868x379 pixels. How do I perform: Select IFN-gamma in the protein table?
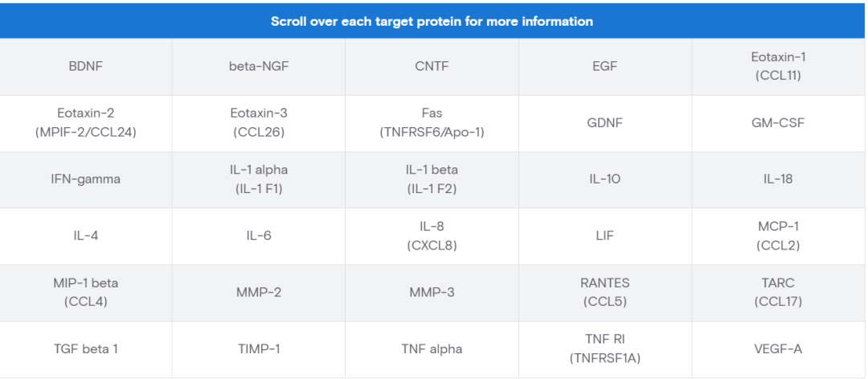[x=85, y=179]
